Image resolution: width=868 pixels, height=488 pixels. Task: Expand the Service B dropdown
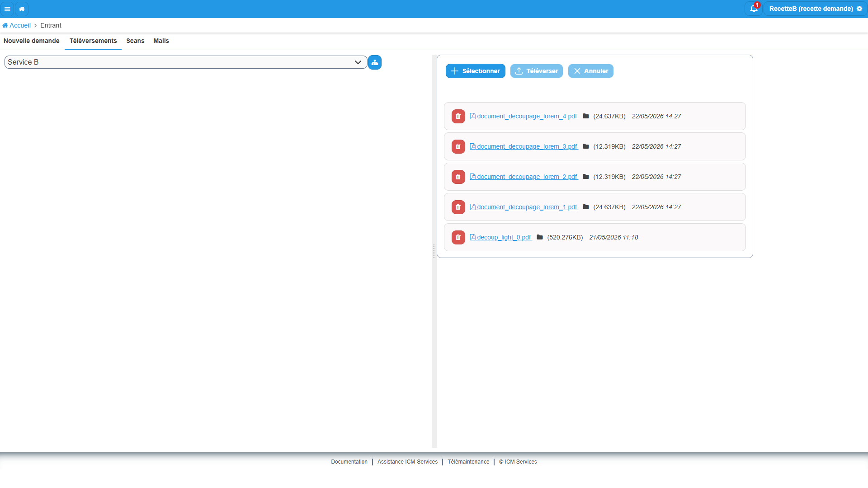tap(186, 62)
